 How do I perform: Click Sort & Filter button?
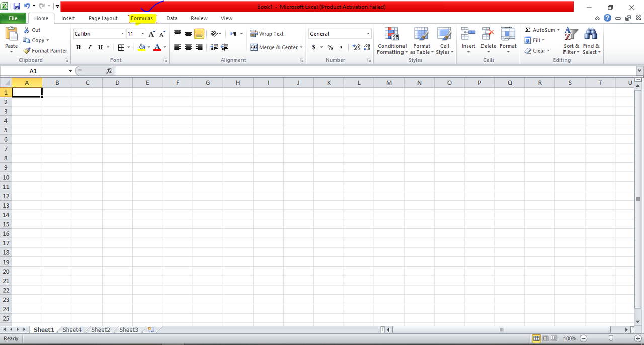coord(571,41)
